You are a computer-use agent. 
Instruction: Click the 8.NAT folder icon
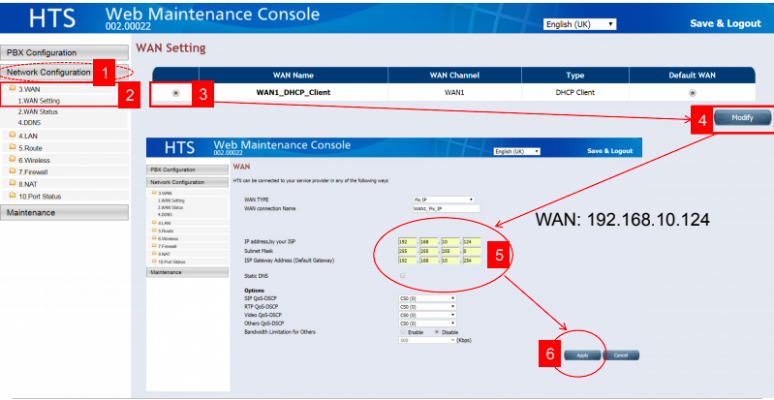[x=12, y=184]
